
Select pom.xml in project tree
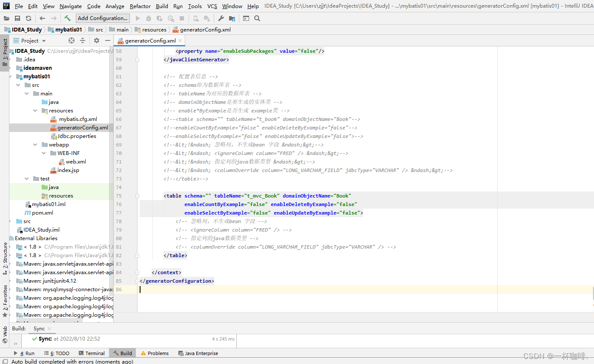point(39,213)
